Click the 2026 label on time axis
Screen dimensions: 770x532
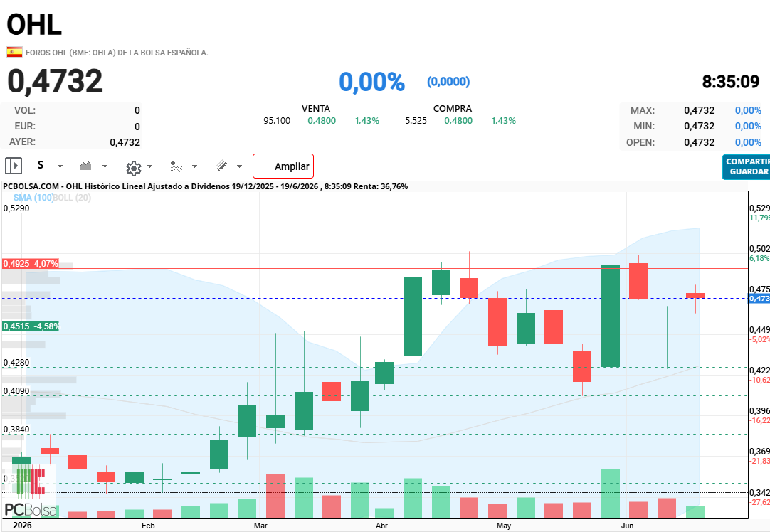point(22,526)
